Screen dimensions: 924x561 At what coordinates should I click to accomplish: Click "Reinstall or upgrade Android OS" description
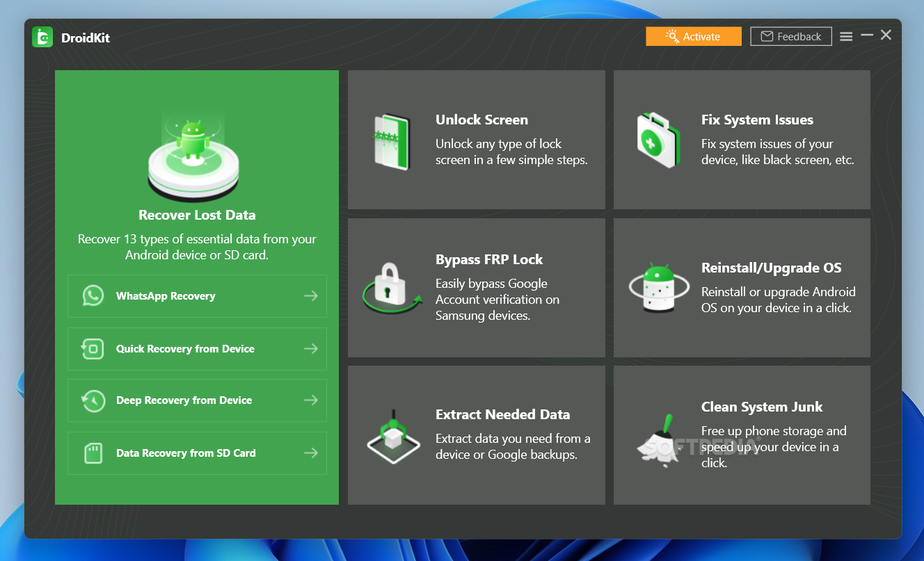[x=779, y=300]
